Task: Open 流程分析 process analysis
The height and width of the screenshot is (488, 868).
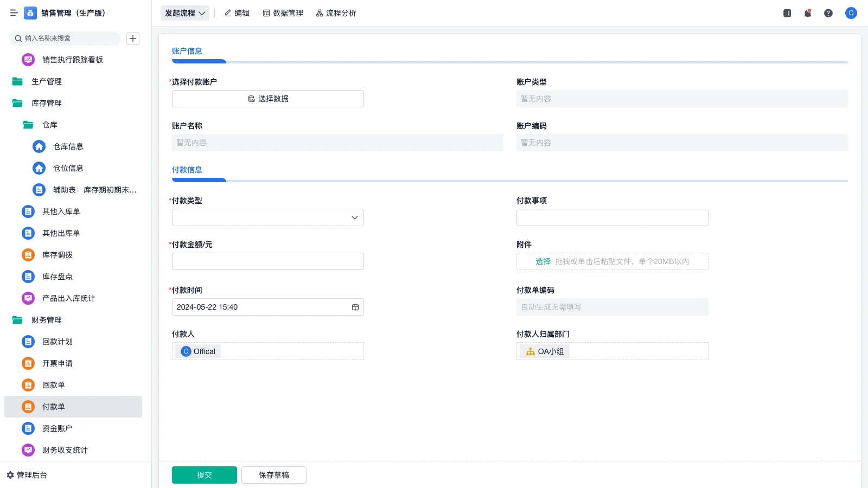Action: click(x=336, y=13)
